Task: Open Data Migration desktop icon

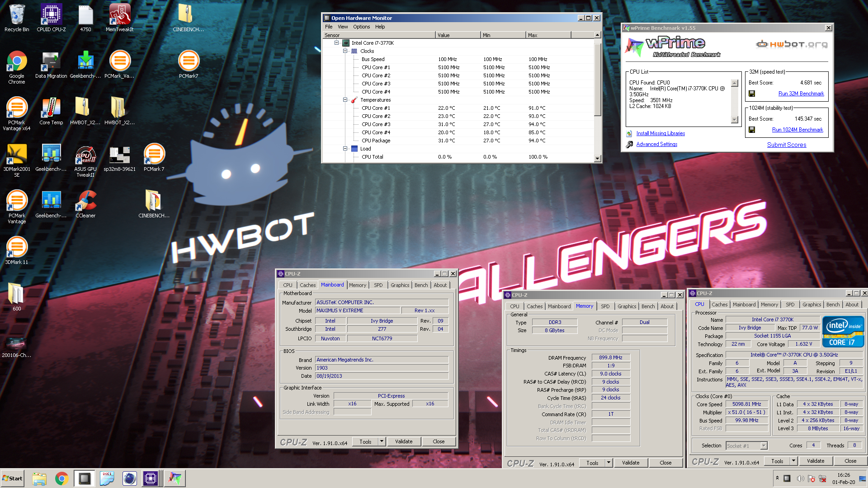Action: (x=51, y=65)
